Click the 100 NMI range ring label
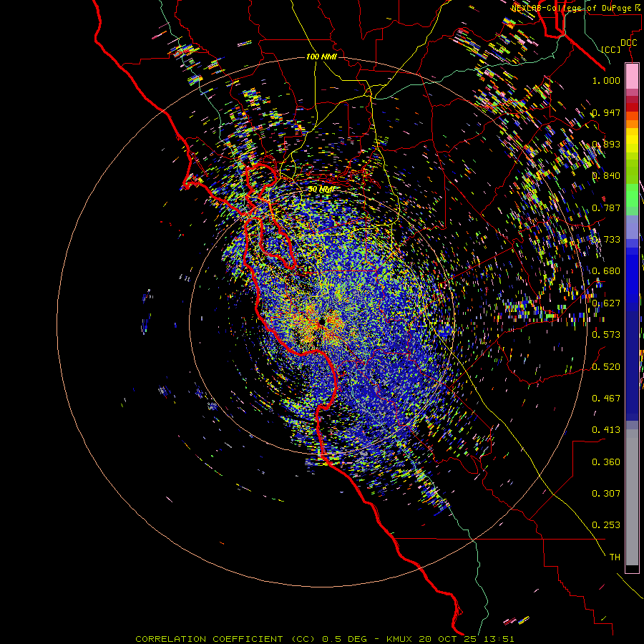Screen dimensions: 644x644 (321, 57)
